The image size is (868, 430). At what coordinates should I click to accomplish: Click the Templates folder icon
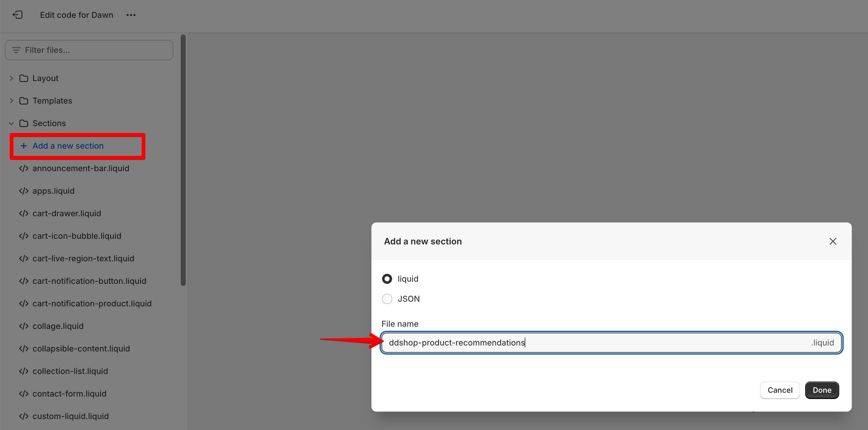click(23, 101)
